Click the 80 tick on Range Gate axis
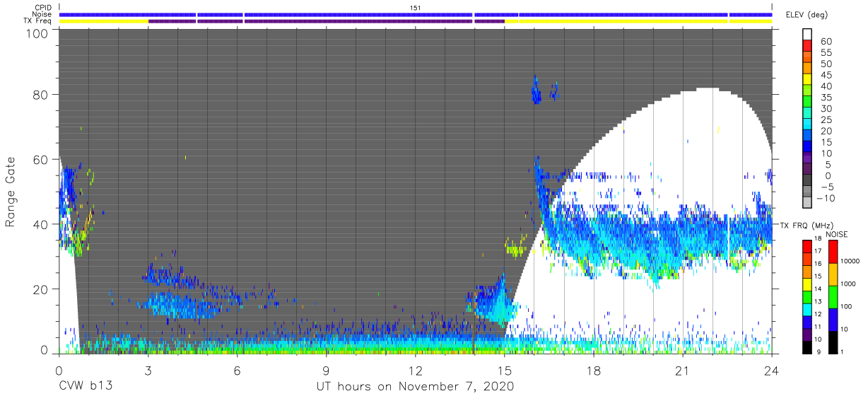This screenshot has width=868, height=401. (x=40, y=95)
